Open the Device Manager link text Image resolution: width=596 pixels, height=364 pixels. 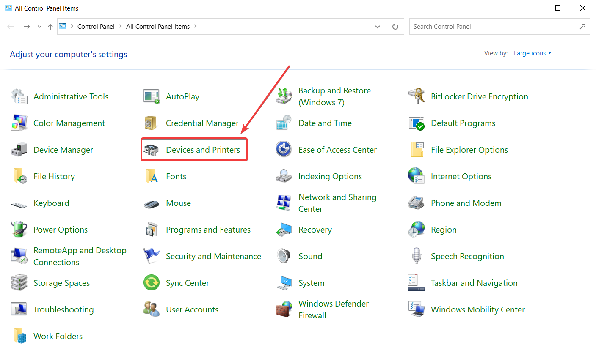(63, 150)
